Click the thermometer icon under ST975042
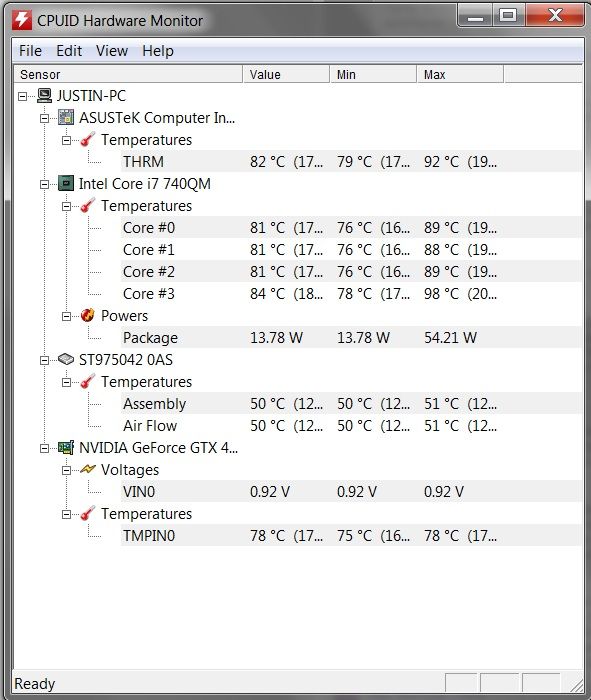591x700 pixels. pos(87,382)
